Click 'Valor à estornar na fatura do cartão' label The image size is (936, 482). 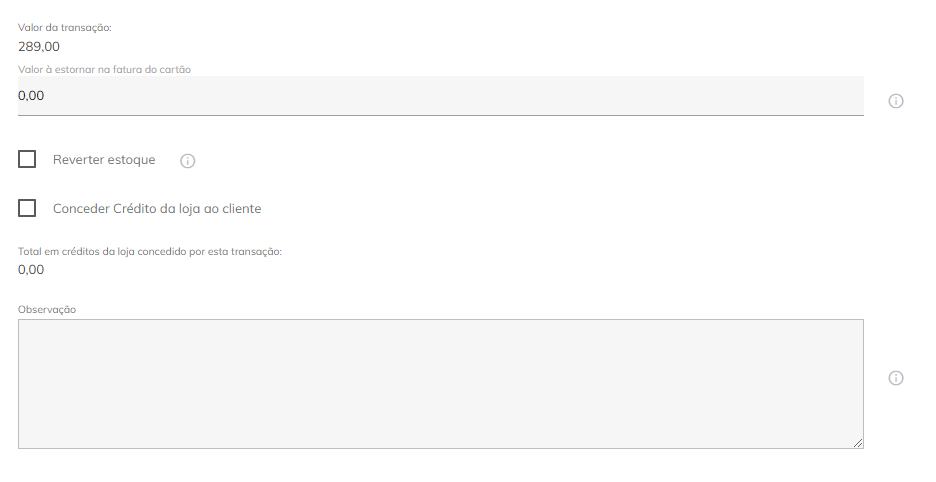click(104, 69)
